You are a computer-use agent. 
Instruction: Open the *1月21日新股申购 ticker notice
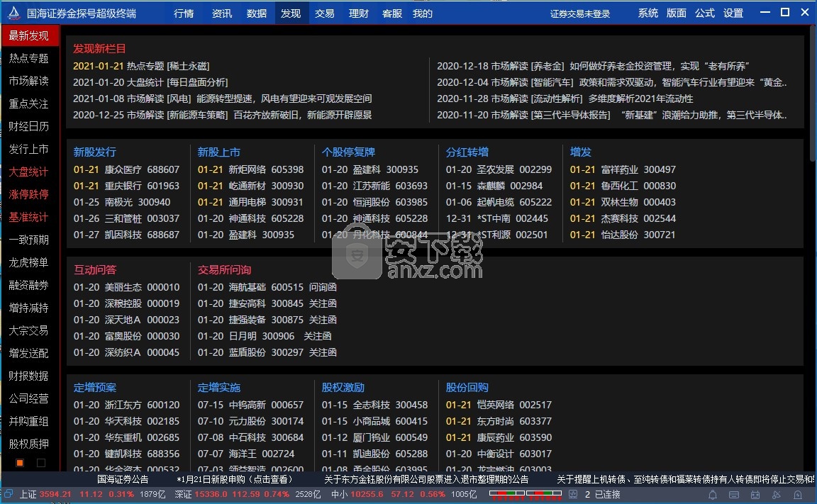coord(235,479)
